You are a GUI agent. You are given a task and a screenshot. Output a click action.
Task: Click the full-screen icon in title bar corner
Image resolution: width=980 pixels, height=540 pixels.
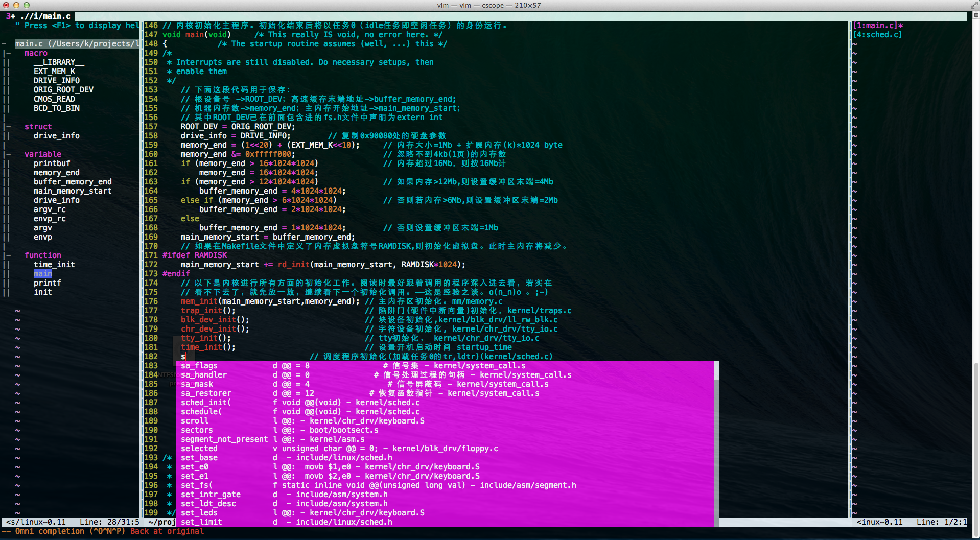click(973, 5)
